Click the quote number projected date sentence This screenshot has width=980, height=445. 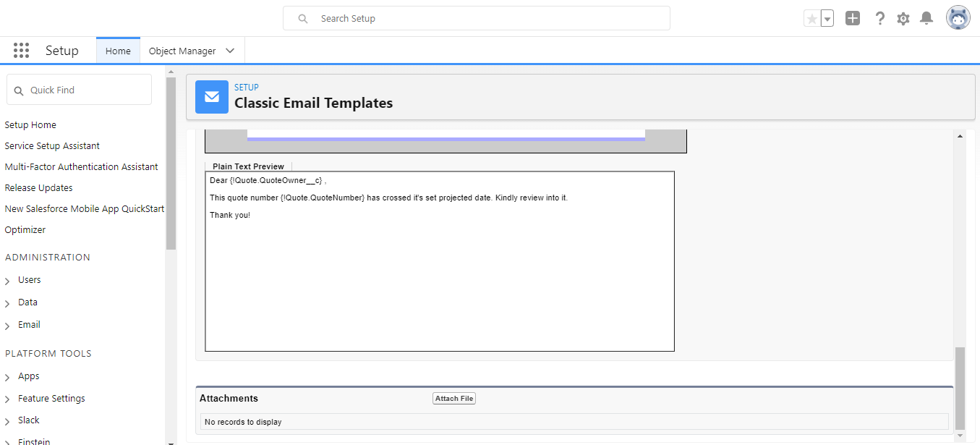click(x=388, y=198)
